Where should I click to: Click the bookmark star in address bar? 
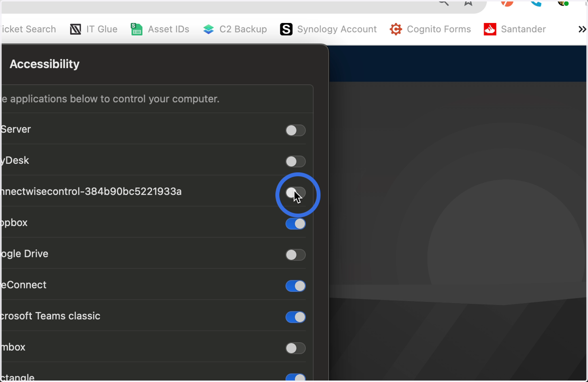(468, 2)
